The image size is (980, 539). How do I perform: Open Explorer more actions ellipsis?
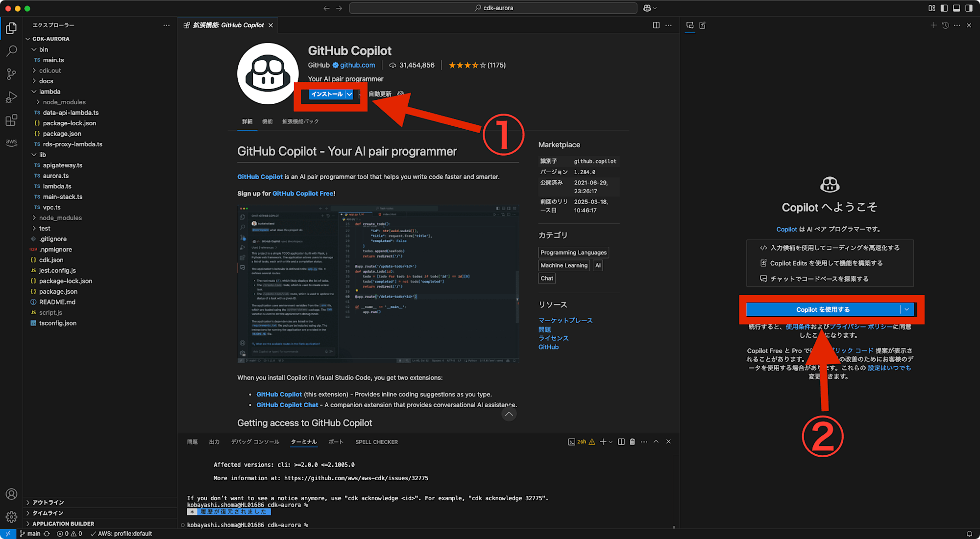[167, 25]
